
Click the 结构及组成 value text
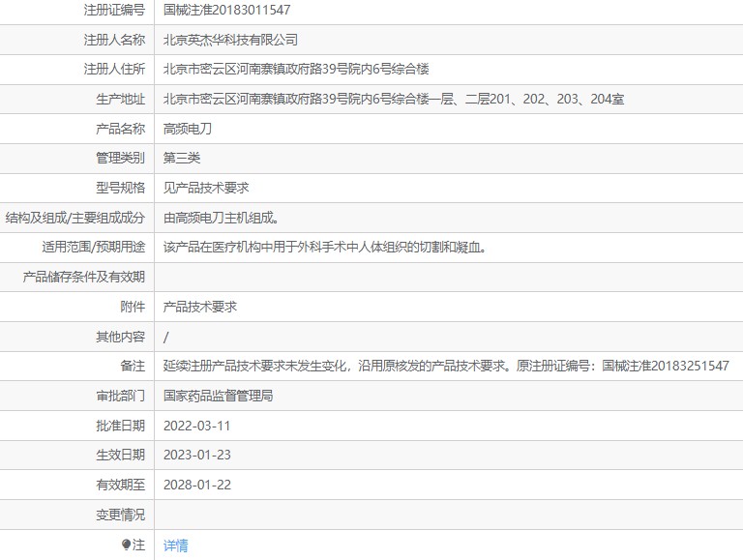pyautogui.click(x=222, y=218)
